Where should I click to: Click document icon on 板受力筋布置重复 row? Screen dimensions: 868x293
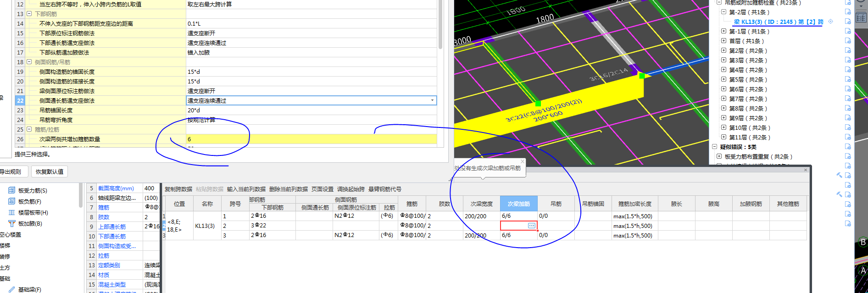pyautogui.click(x=848, y=156)
